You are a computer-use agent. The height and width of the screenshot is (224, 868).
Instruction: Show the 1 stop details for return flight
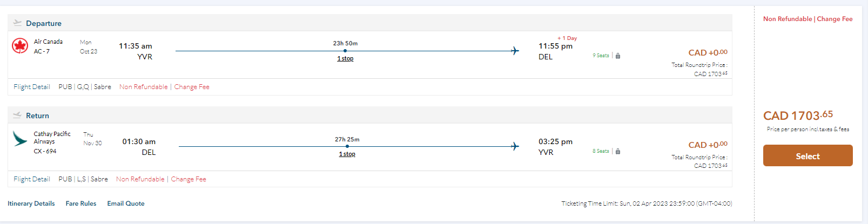pyautogui.click(x=347, y=154)
